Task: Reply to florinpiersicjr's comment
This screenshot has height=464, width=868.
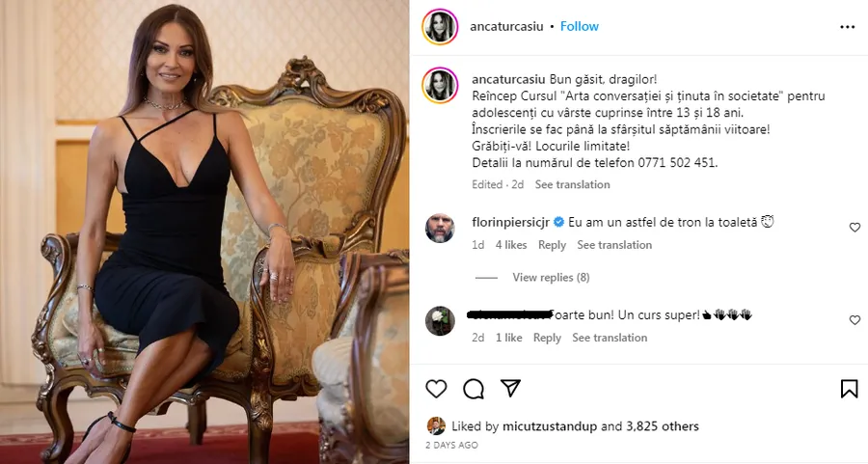Action: pos(552,245)
